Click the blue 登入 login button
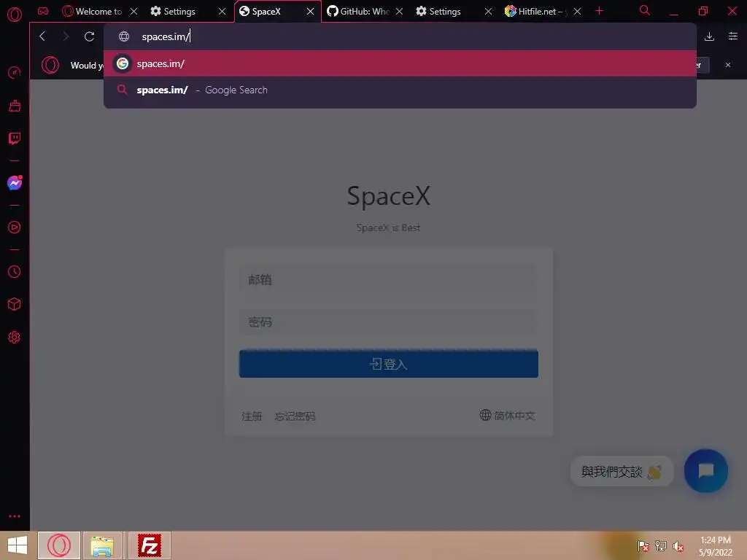The image size is (747, 560). point(389,364)
